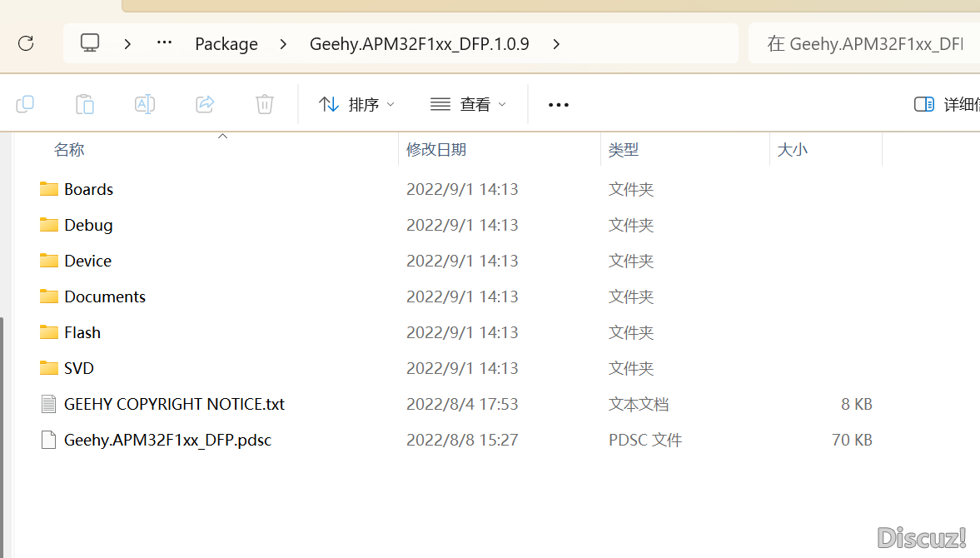Click the Paste toolbar icon

(x=84, y=104)
